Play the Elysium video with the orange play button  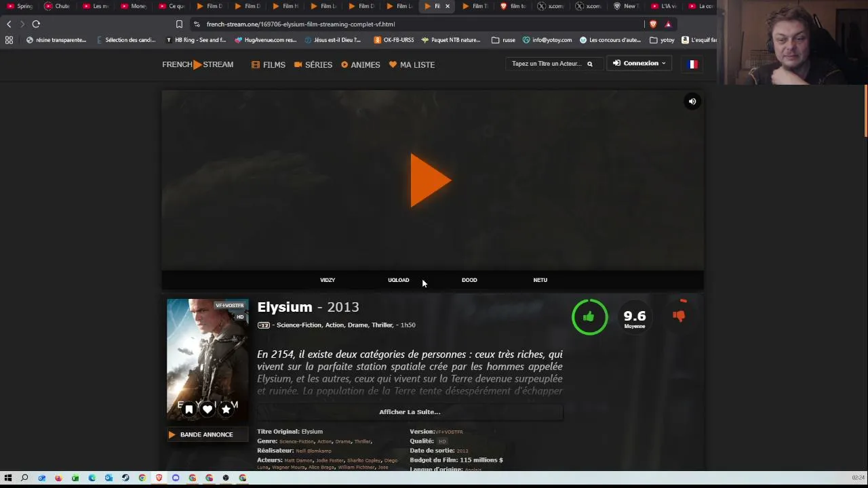coord(430,180)
